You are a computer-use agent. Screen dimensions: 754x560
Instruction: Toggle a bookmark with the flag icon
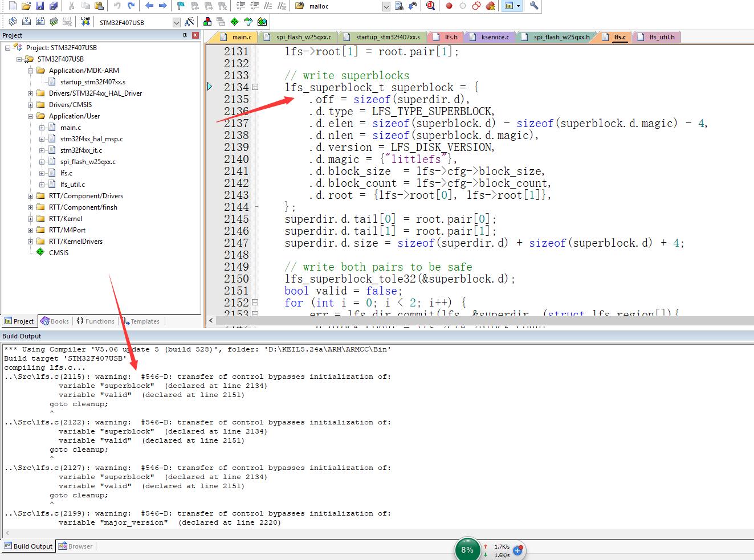(x=180, y=6)
